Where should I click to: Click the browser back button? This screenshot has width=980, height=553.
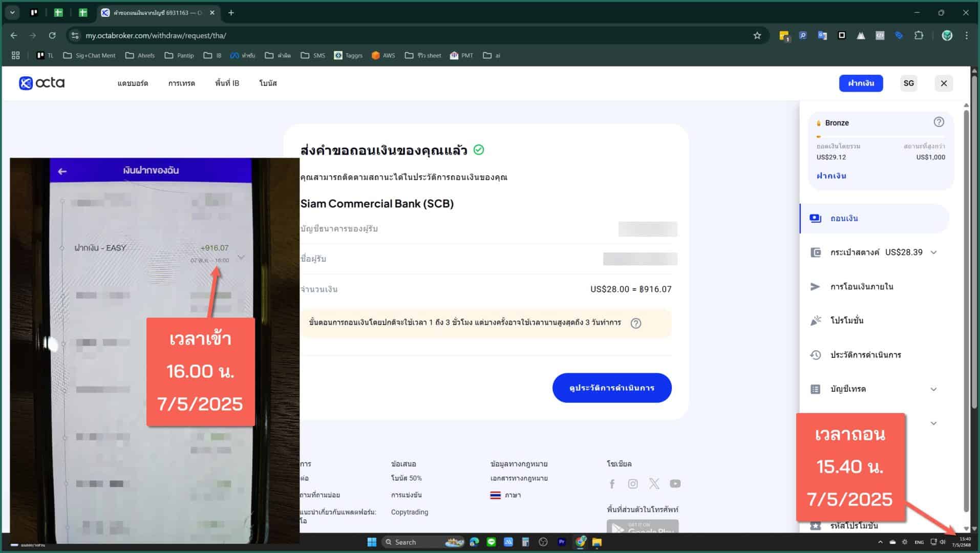(14, 35)
